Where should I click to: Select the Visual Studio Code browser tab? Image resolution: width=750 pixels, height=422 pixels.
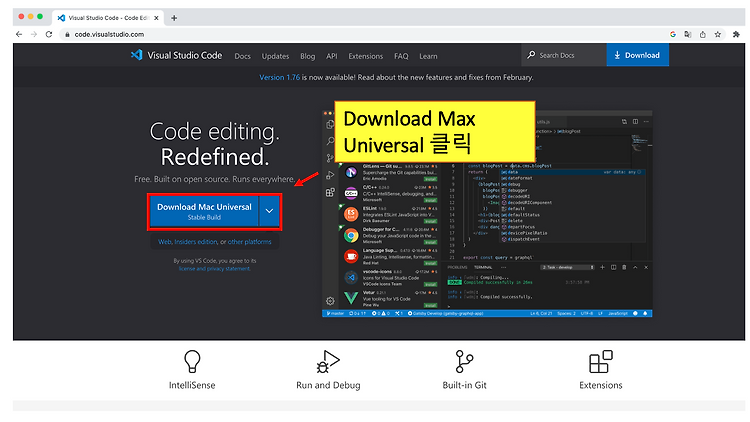tap(108, 18)
